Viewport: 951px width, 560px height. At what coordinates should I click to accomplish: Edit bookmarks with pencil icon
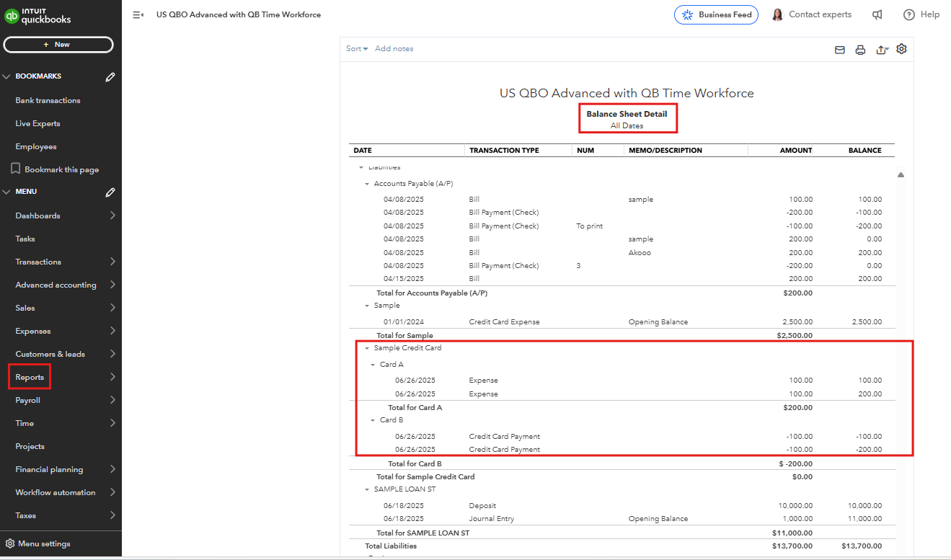coord(110,76)
